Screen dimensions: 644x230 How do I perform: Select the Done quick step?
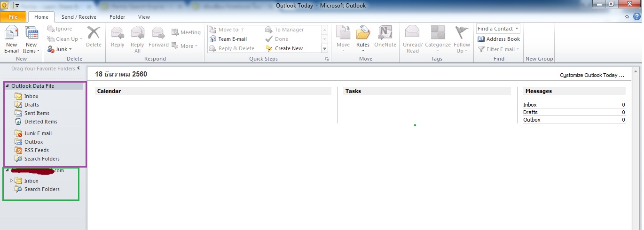(277, 39)
